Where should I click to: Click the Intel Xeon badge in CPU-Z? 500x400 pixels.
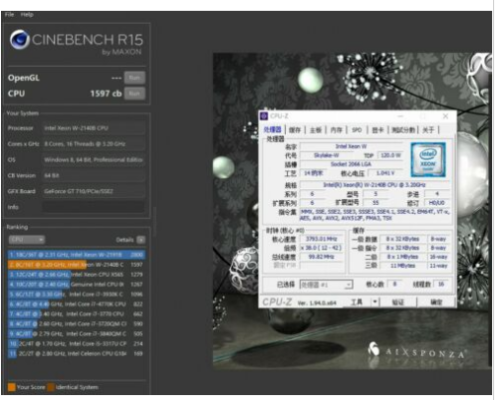coord(428,160)
